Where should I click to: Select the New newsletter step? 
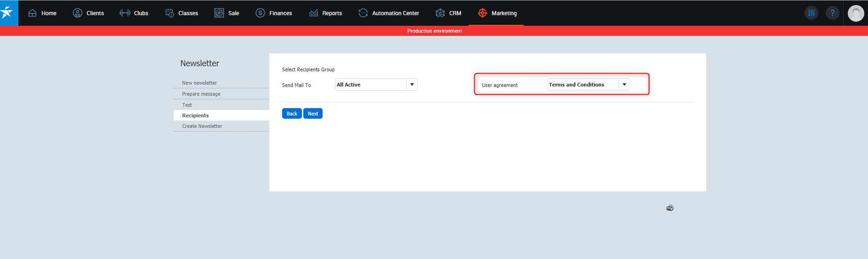pyautogui.click(x=199, y=83)
